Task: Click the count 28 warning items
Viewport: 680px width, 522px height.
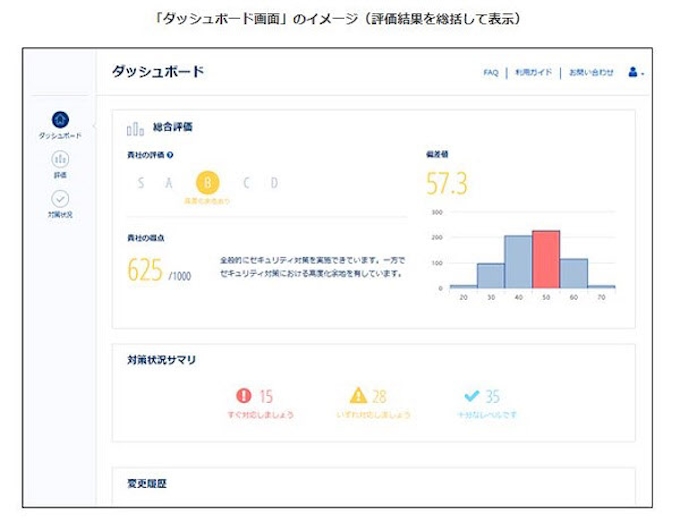Action: point(379,396)
